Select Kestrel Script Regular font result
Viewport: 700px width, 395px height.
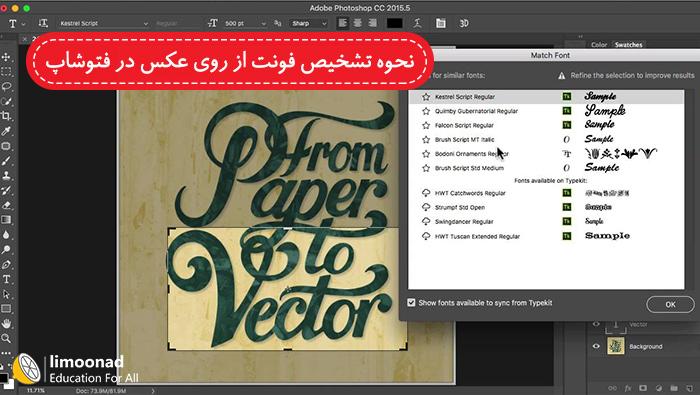pos(547,96)
